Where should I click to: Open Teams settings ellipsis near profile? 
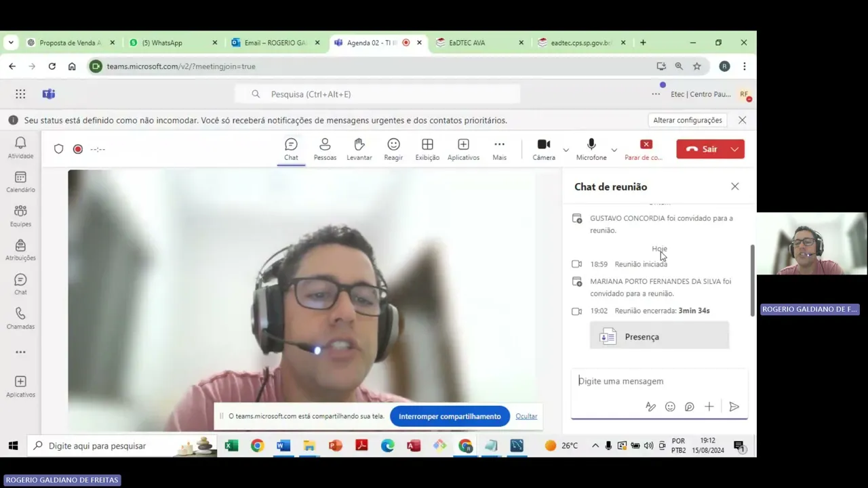click(x=656, y=94)
